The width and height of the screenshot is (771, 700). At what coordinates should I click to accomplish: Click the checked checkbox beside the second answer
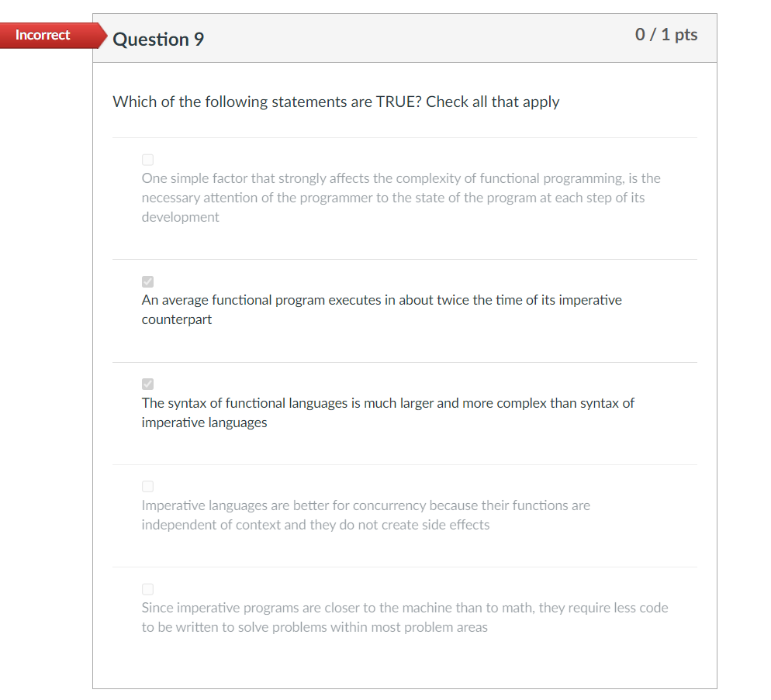click(x=147, y=281)
